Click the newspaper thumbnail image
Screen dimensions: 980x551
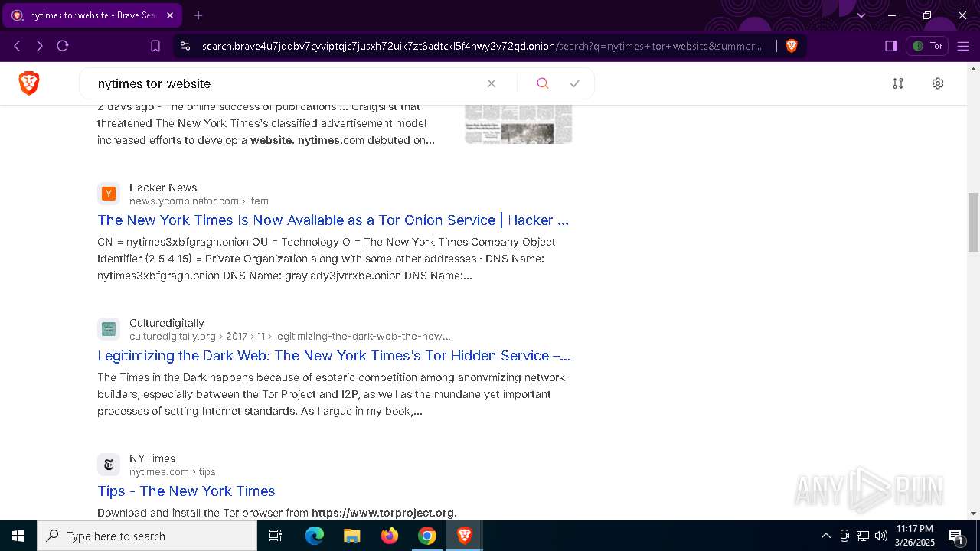click(518, 124)
